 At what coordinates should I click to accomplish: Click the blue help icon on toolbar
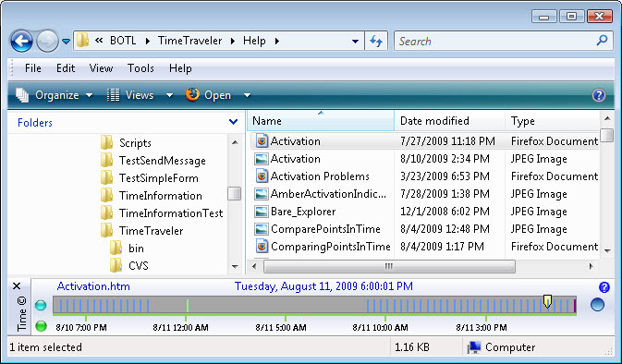pyautogui.click(x=599, y=95)
